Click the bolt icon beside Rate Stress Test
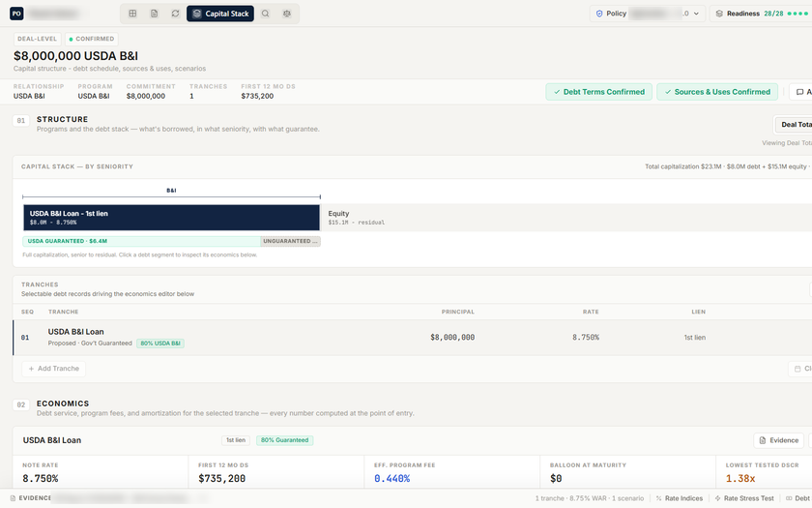The width and height of the screenshot is (812, 508). coord(717,498)
